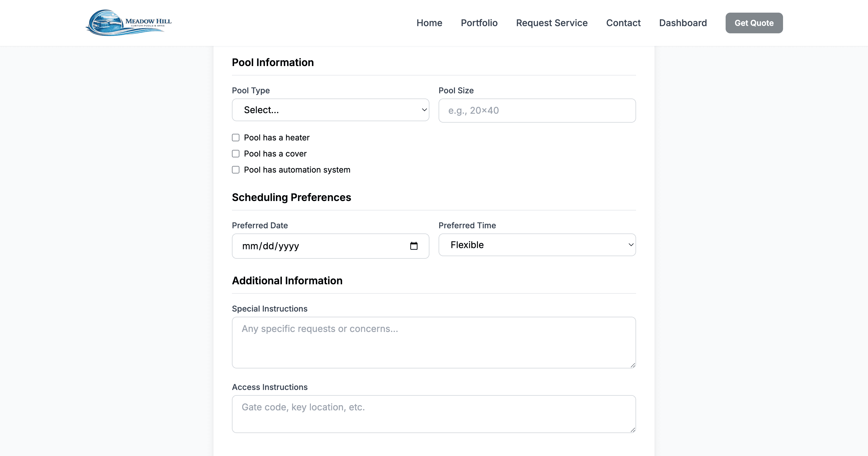Click the chevron on the Preferred Time select
The image size is (868, 456).
click(x=630, y=245)
